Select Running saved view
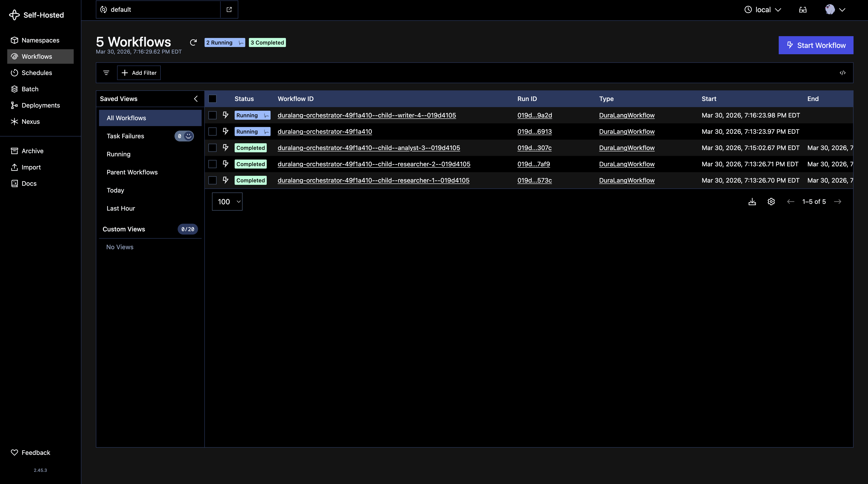868x484 pixels. coord(150,154)
